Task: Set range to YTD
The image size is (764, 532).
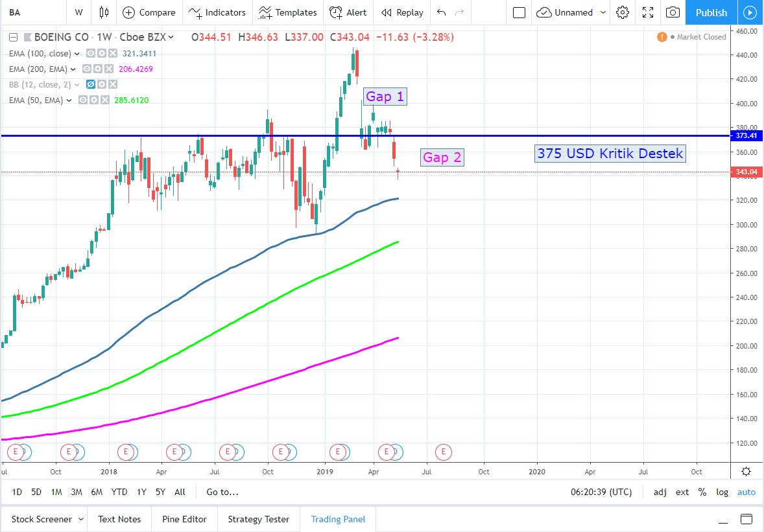Action: point(119,492)
